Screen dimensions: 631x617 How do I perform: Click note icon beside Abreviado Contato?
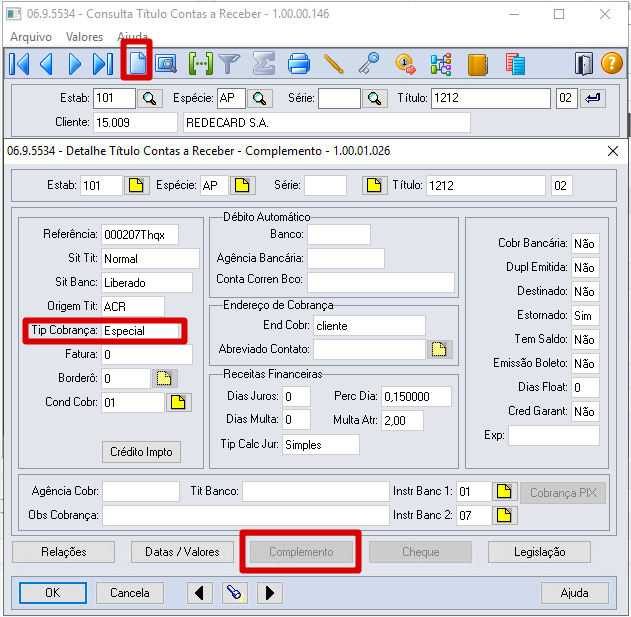tap(439, 349)
